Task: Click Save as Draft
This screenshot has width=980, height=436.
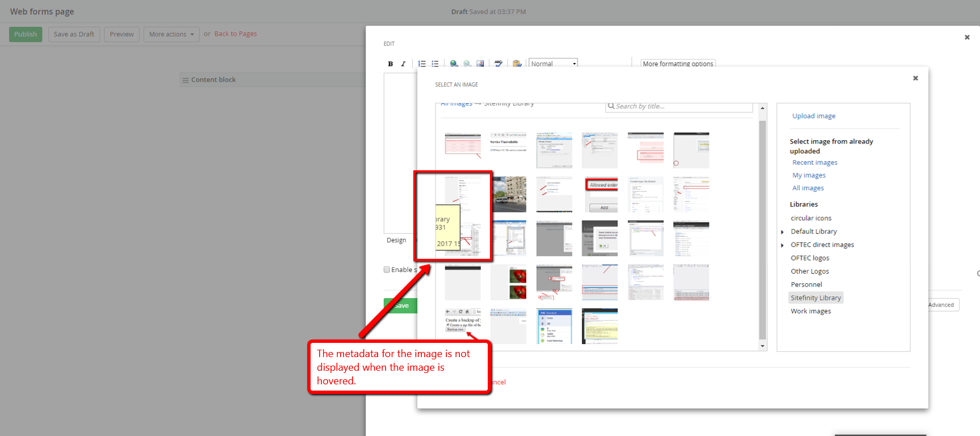Action: click(x=74, y=34)
